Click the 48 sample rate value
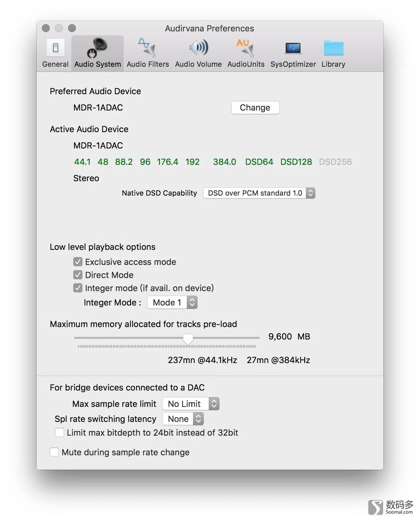 (103, 162)
